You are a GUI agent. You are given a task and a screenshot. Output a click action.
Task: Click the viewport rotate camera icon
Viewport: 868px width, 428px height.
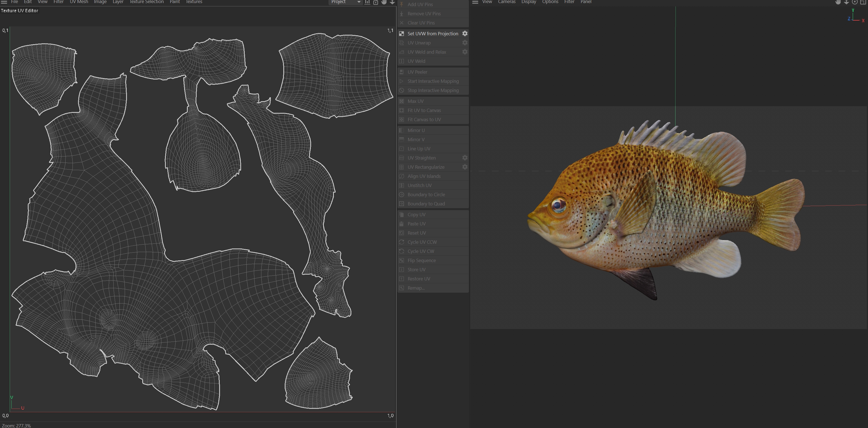[854, 2]
